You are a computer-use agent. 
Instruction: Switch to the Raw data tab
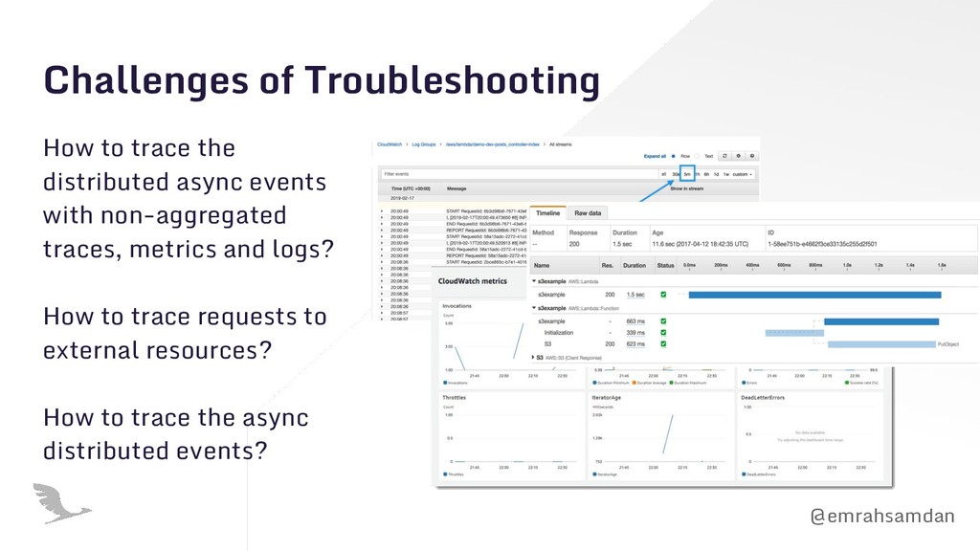tap(588, 213)
